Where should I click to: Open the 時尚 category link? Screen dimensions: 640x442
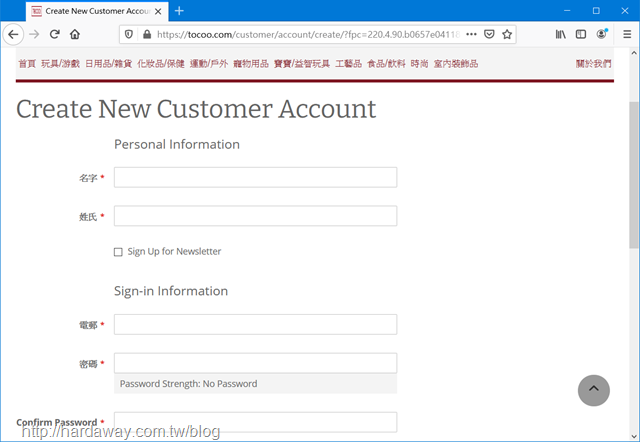pos(420,64)
